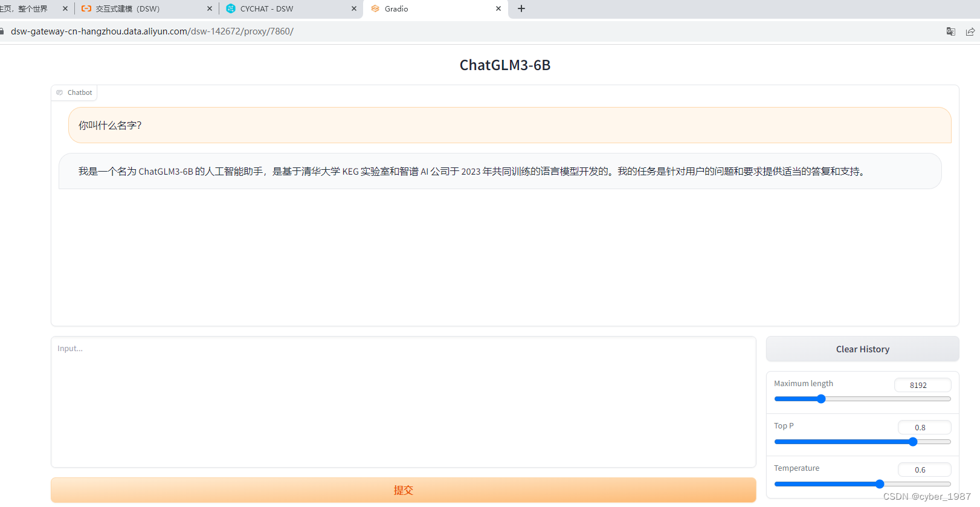Click the Temperature label

tap(796, 468)
